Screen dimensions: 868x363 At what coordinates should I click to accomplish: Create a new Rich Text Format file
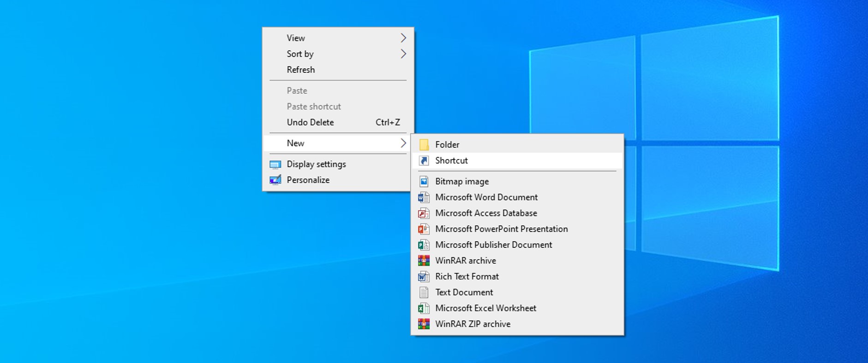517,276
